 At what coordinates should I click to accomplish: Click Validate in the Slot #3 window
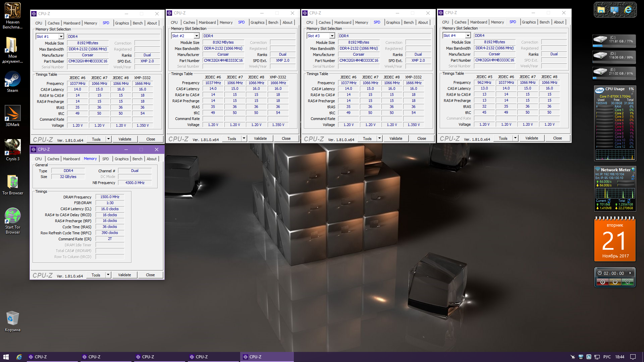[x=395, y=138]
